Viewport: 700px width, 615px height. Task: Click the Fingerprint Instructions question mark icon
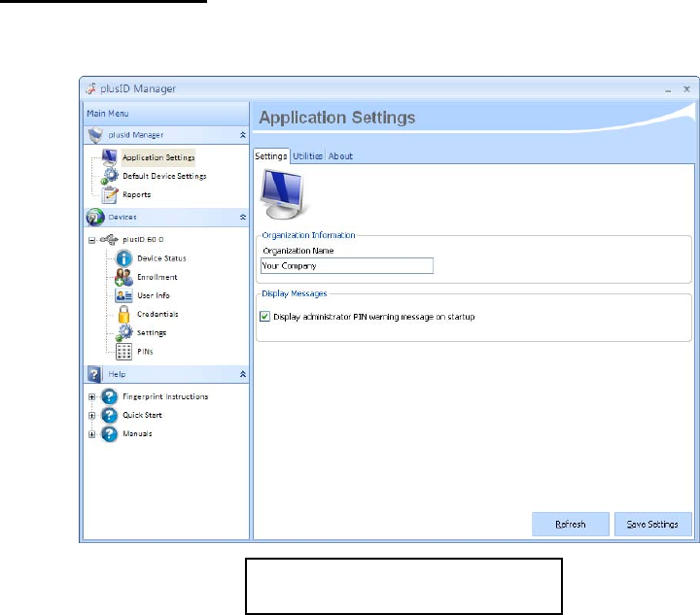[x=109, y=396]
